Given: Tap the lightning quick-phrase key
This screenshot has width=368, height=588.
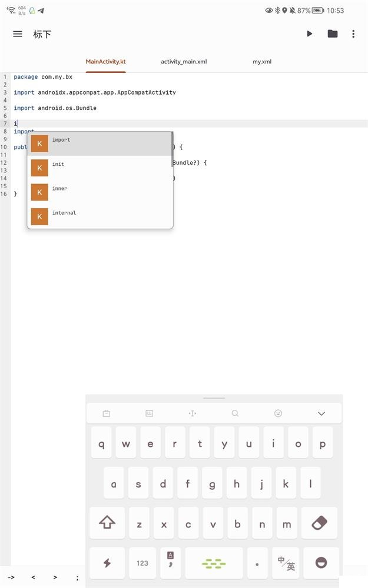Looking at the screenshot, I should tap(107, 563).
